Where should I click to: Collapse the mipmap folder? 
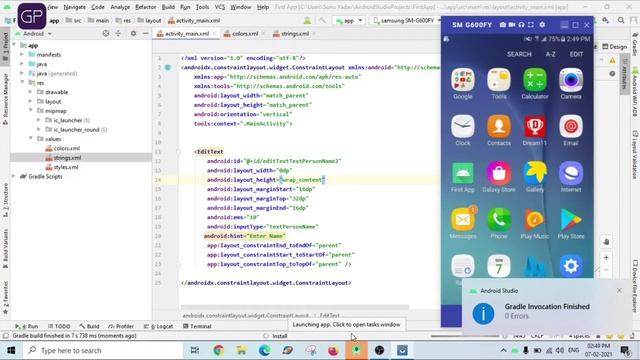pos(30,111)
